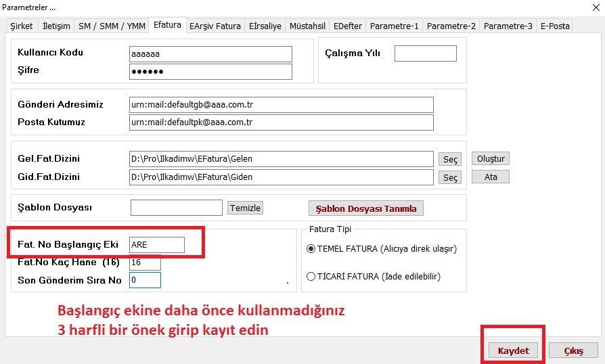Focus the Fat. No Başlangıç Eki field
Image resolution: width=605 pixels, height=364 pixels.
(x=157, y=244)
